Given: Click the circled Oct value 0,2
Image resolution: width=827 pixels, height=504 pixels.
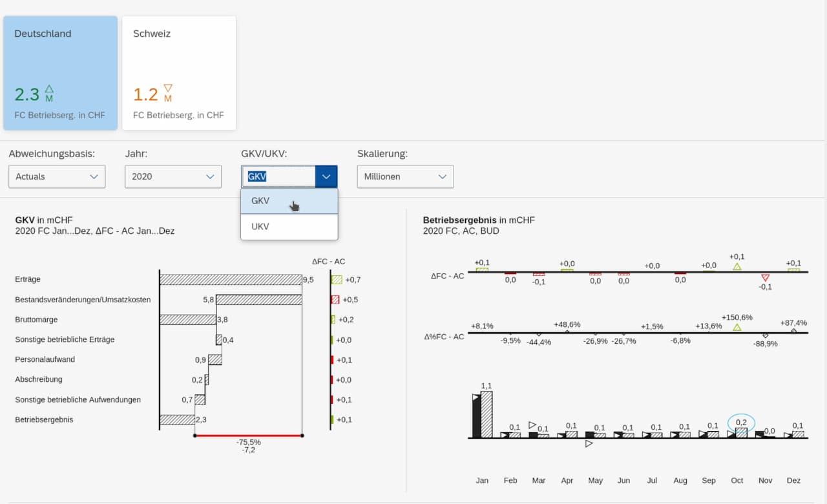Looking at the screenshot, I should point(741,422).
